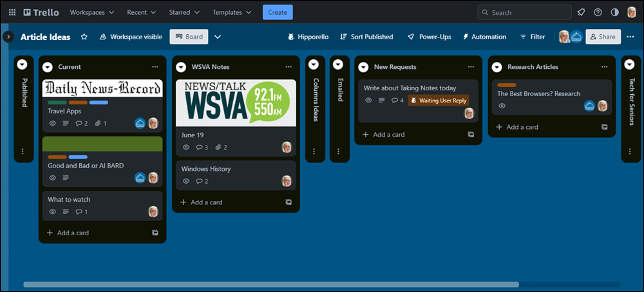Click the orange label on Best Browsers card
This screenshot has width=644, height=292.
click(x=507, y=85)
